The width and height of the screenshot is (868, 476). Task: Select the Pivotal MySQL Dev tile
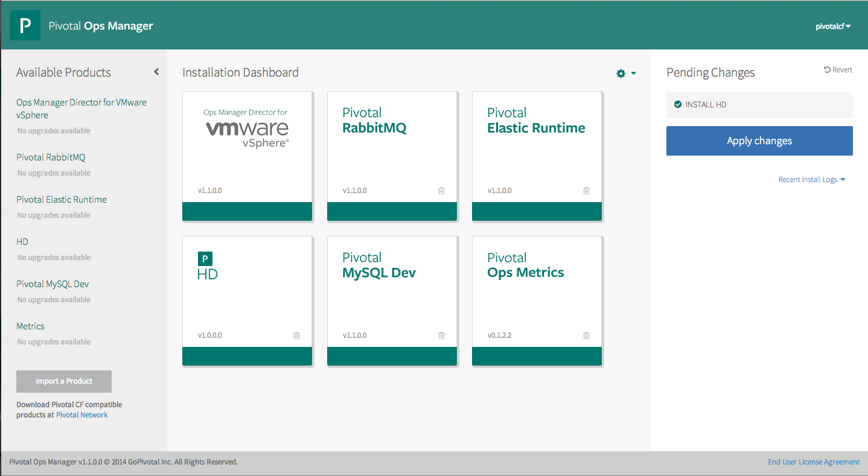[x=392, y=284]
